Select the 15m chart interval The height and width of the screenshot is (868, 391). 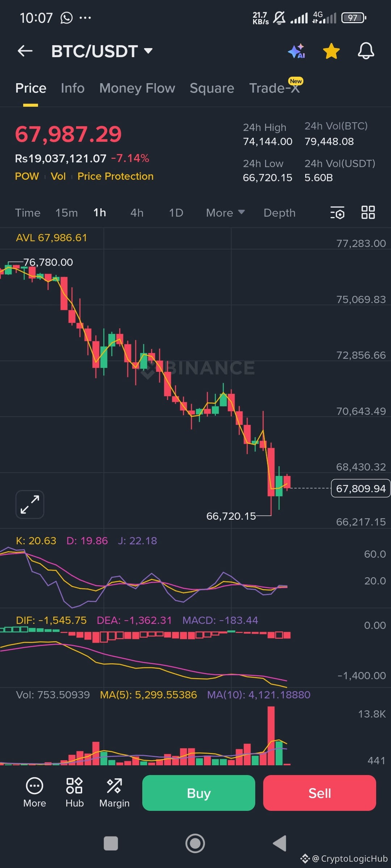click(67, 213)
